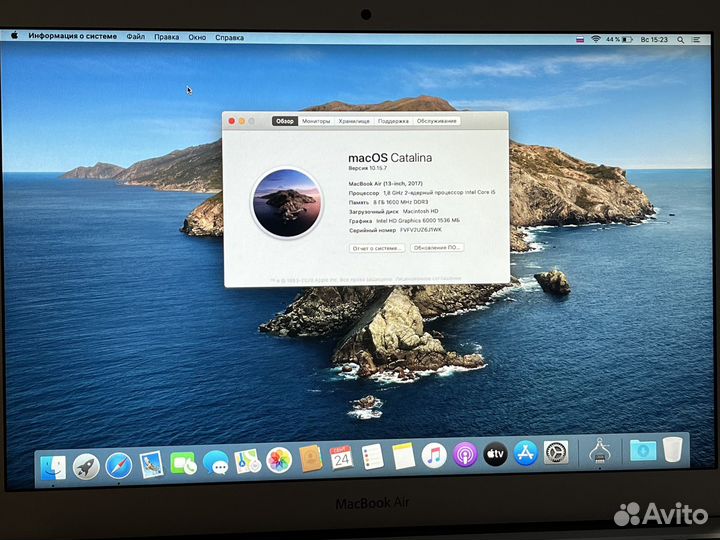This screenshot has width=720, height=540.
Task: Switch to the Мониторы tab
Action: click(x=316, y=121)
